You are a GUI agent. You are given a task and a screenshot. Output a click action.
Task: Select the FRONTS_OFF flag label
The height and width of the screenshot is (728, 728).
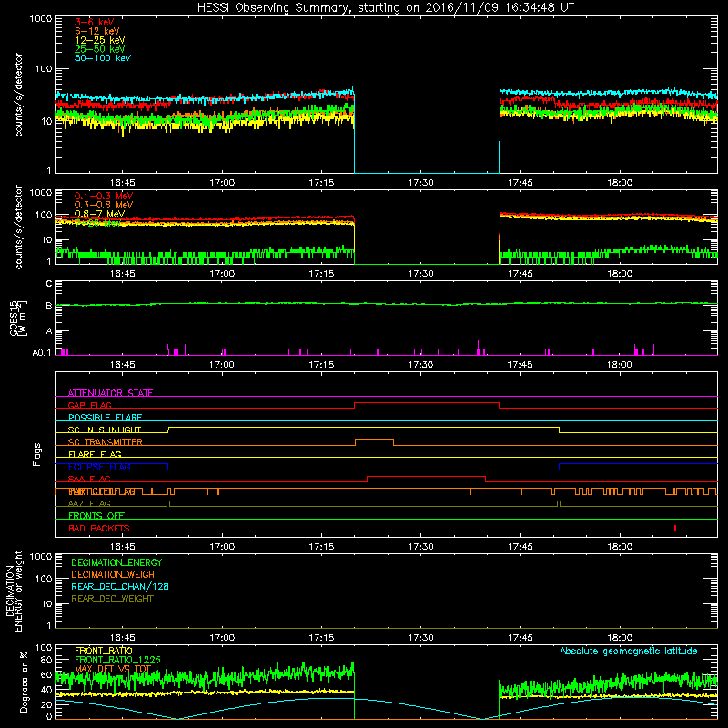pyautogui.click(x=96, y=516)
